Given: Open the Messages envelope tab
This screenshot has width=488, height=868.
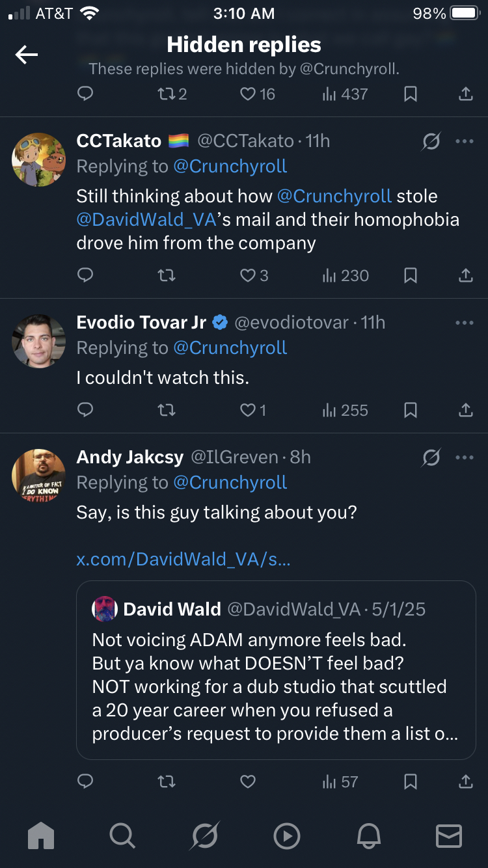Looking at the screenshot, I should [448, 835].
